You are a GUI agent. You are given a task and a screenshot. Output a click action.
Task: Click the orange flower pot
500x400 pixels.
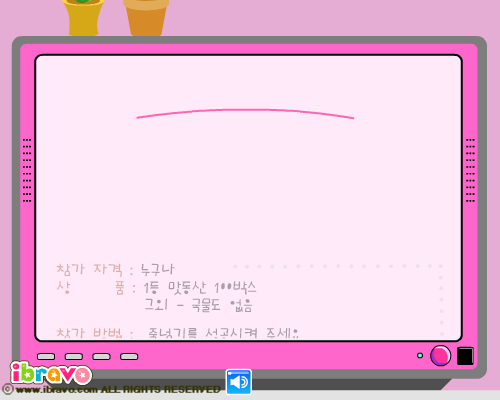pos(146,17)
